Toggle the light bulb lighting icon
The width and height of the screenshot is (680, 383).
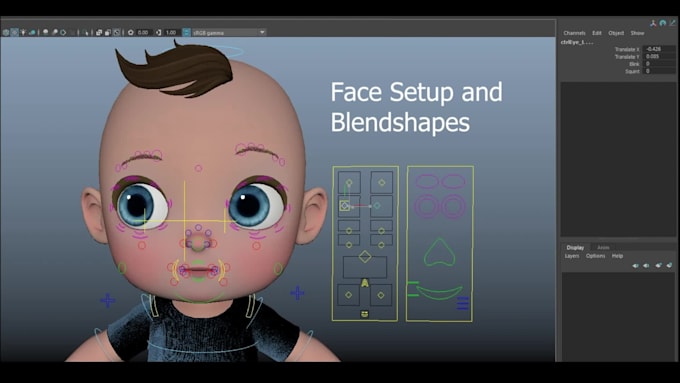click(x=23, y=33)
